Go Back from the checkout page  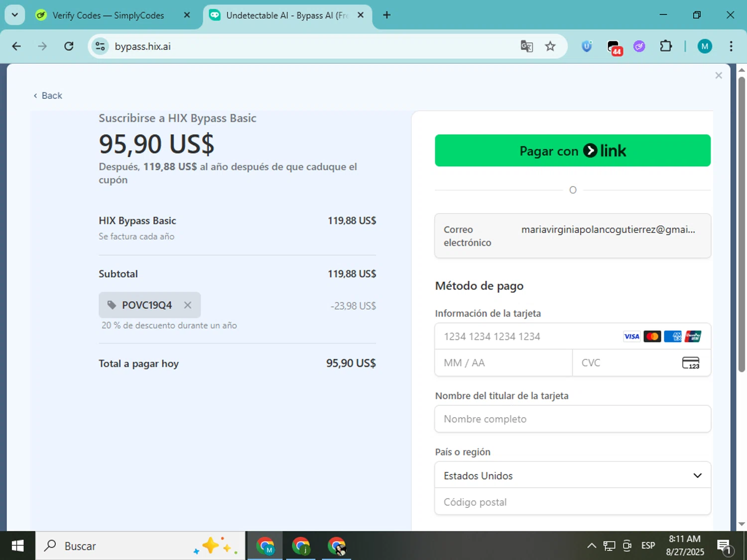point(48,96)
